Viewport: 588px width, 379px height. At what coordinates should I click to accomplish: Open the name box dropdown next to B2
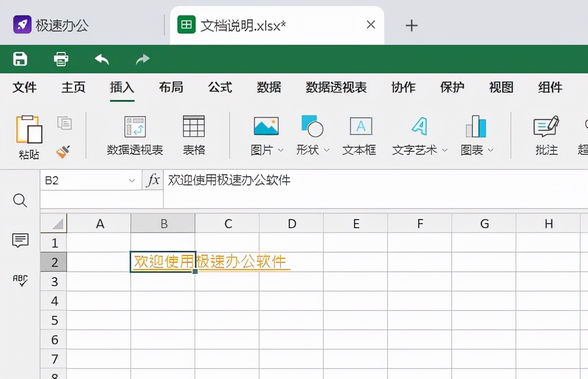tap(131, 180)
